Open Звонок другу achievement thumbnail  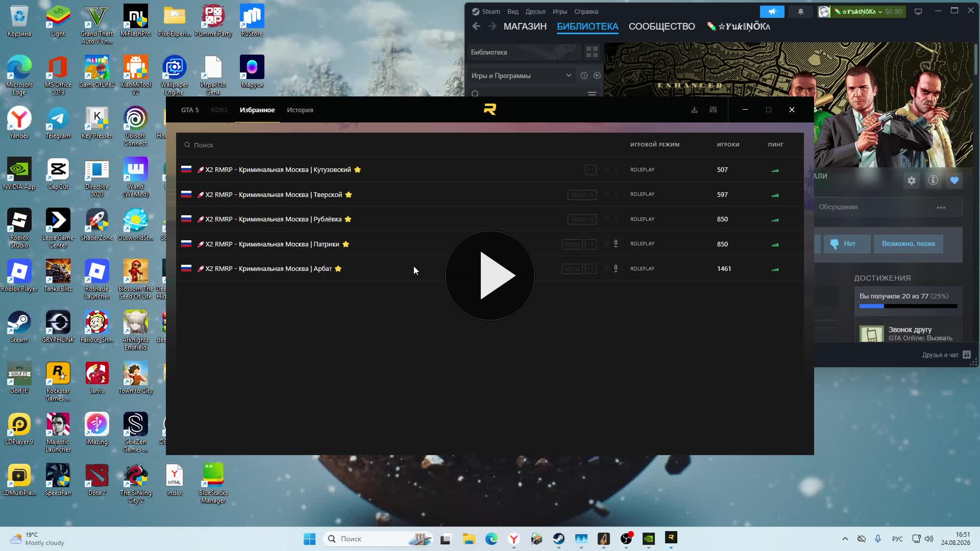[872, 335]
